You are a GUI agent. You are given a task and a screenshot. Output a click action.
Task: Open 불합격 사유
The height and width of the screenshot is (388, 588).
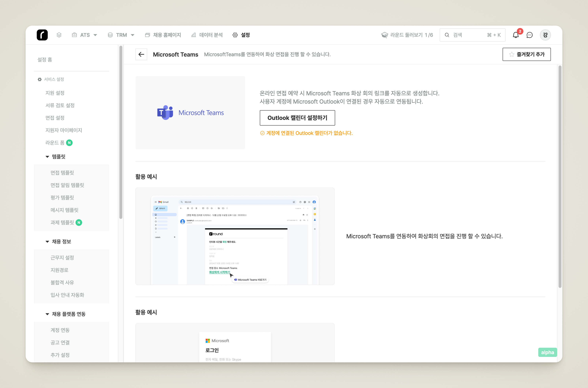click(62, 282)
